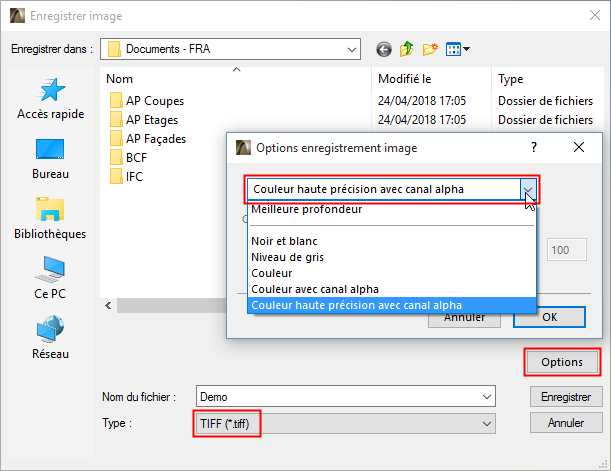Screen dimensions: 611x471
Task: Sort by the Nom column header
Action: pyautogui.click(x=235, y=79)
